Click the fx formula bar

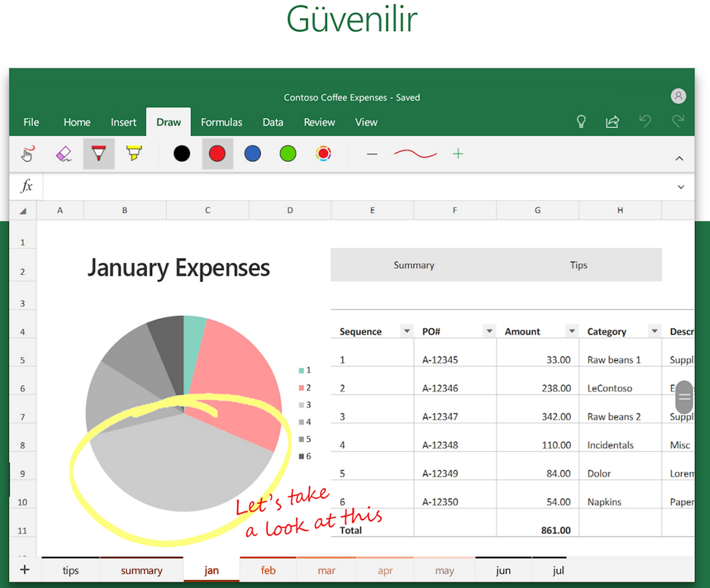26,186
